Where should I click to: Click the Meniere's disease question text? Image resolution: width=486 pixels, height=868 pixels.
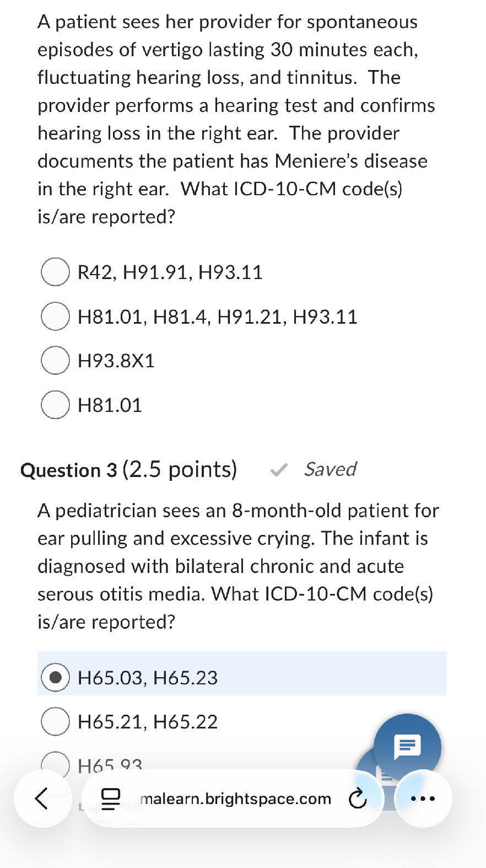(x=231, y=119)
